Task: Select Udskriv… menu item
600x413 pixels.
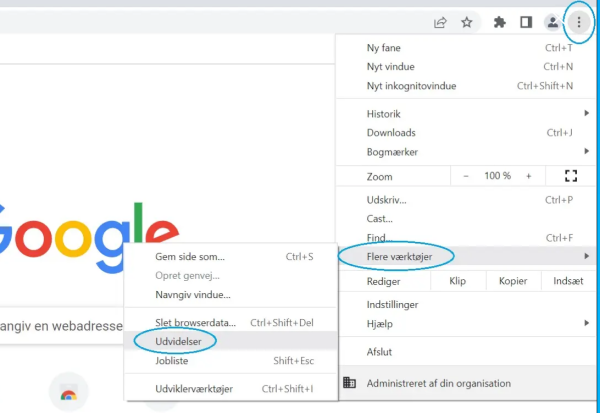Action: [466, 200]
